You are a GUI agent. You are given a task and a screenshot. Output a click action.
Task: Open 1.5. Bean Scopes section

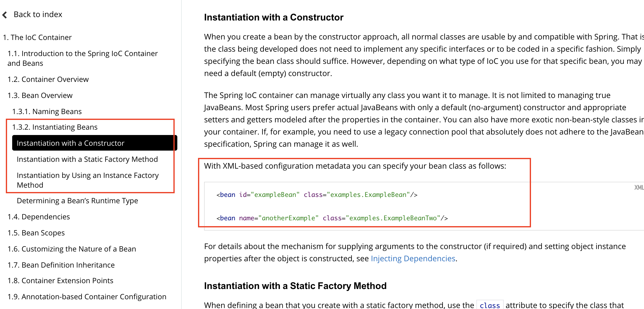36,233
